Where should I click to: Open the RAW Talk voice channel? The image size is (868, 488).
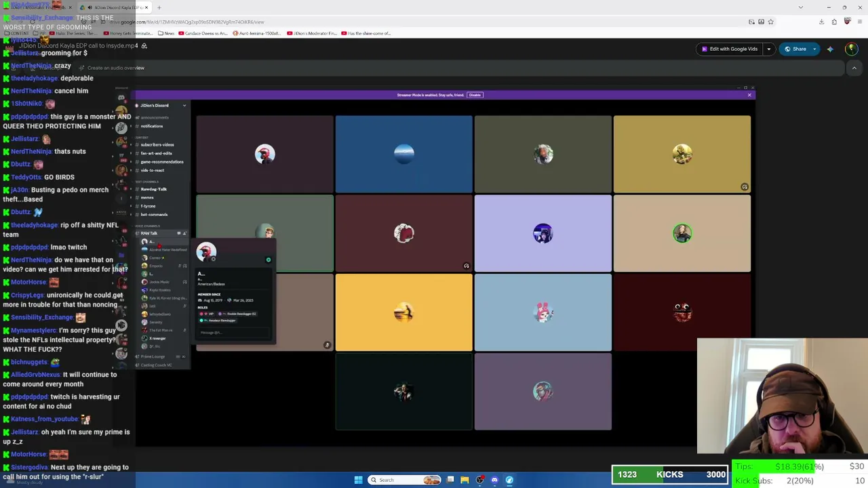coord(149,233)
